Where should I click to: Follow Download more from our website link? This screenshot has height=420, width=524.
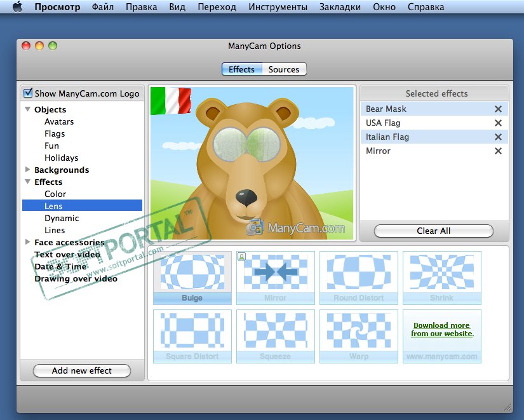click(x=442, y=329)
